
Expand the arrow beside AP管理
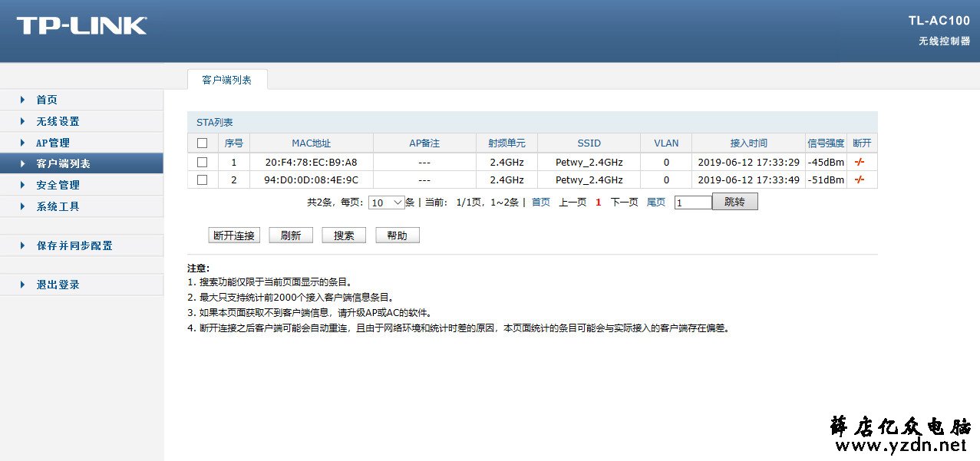pos(23,143)
